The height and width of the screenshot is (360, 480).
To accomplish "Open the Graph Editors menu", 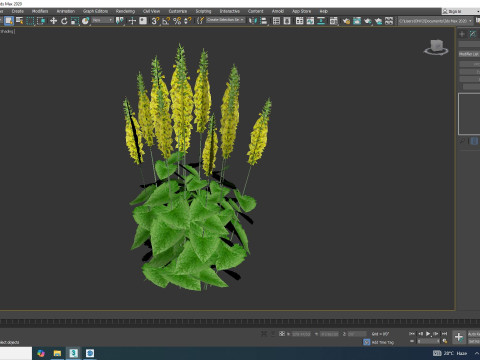I will tap(95, 11).
